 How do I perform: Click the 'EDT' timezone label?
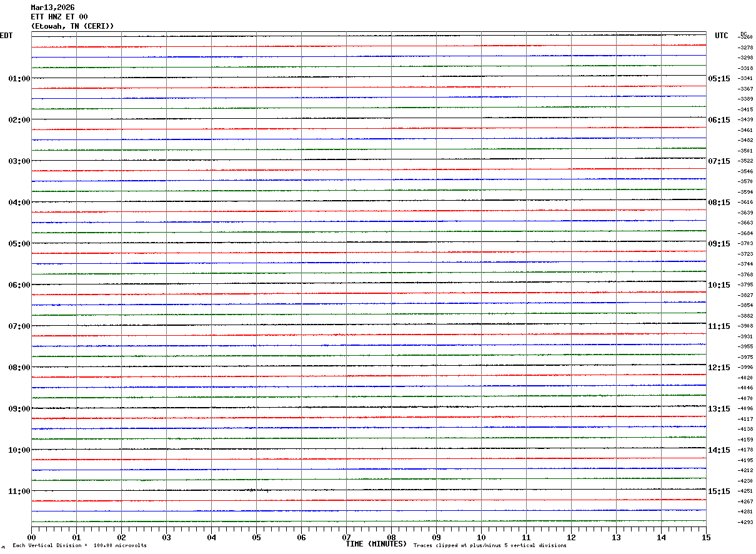coord(6,36)
